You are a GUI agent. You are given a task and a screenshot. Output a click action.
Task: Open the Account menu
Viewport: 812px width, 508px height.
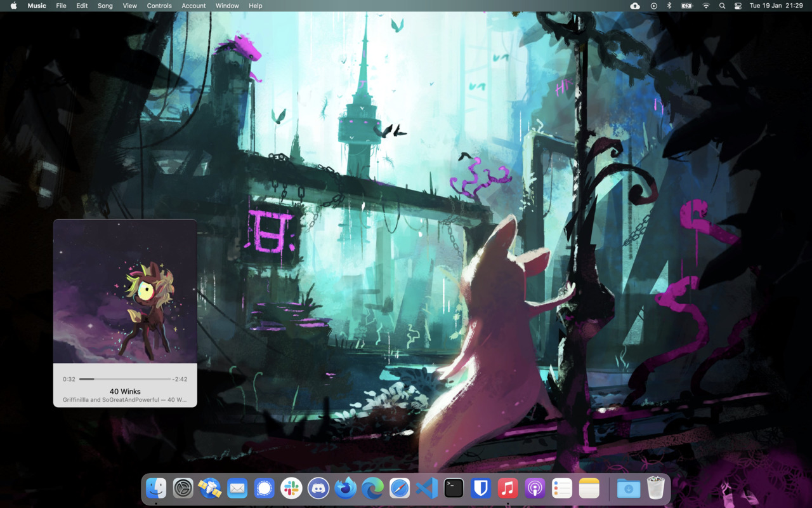[193, 6]
